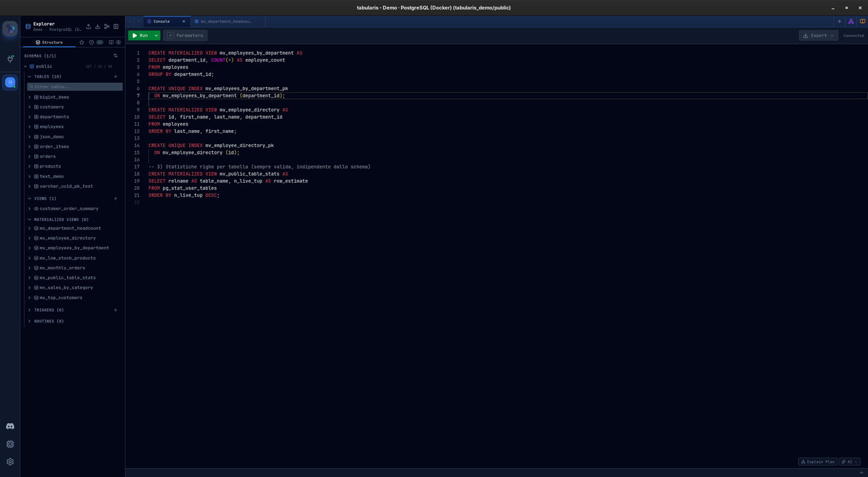This screenshot has width=868, height=477.
Task: Open the favorites star tab
Action: (82, 42)
